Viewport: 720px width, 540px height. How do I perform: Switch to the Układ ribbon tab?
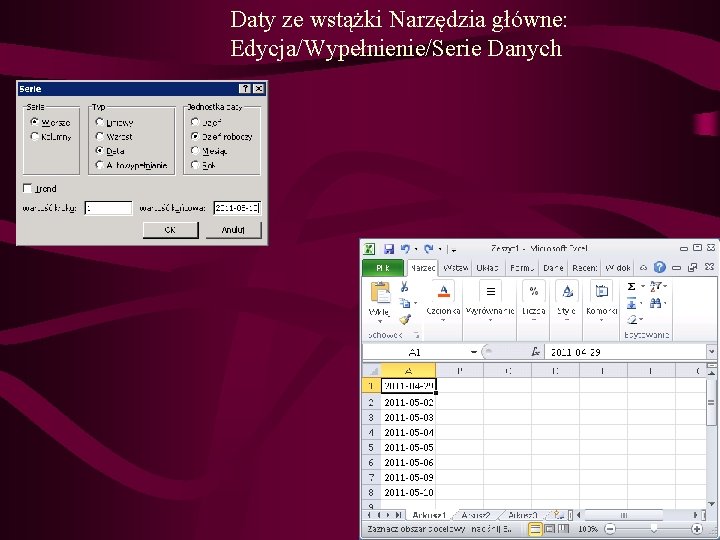click(487, 268)
